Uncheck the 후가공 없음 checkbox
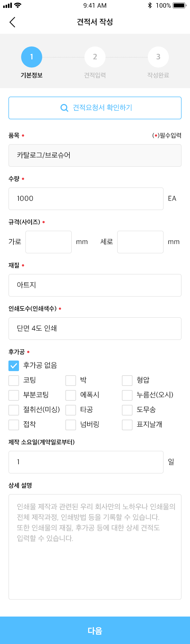The height and width of the screenshot is (644, 190). (x=14, y=366)
